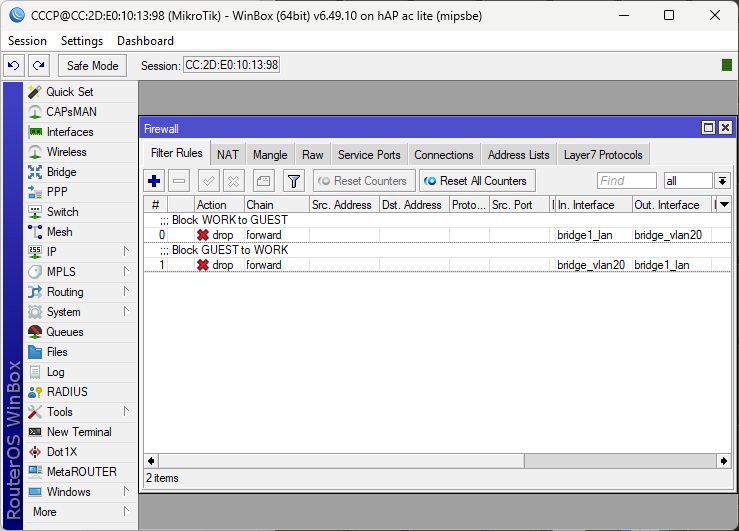Click horizontal scrollbar left arrow
This screenshot has width=739, height=531.
point(151,461)
